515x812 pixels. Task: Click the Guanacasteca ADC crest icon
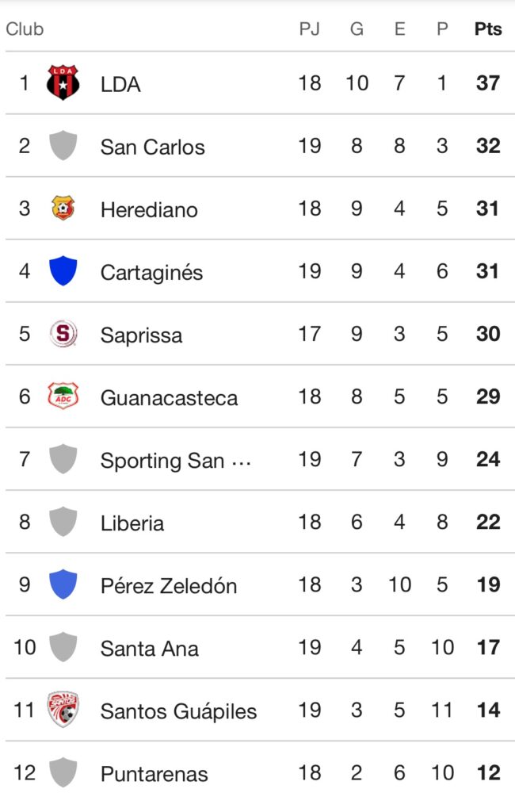click(x=63, y=396)
